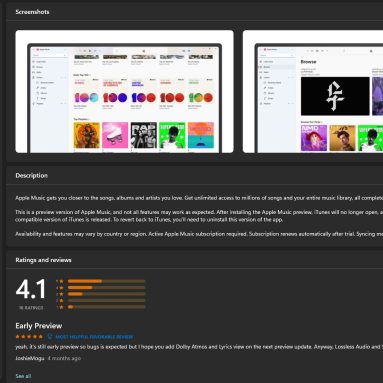Click the review text starting 'yeah, it's still early preview'
The image size is (383, 383).
pyautogui.click(x=199, y=347)
